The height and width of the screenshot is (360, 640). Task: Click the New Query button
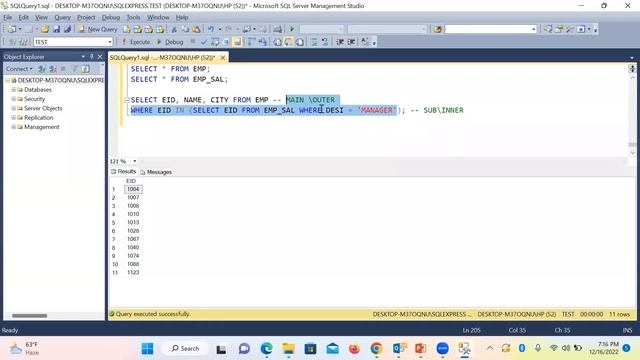tap(98, 29)
